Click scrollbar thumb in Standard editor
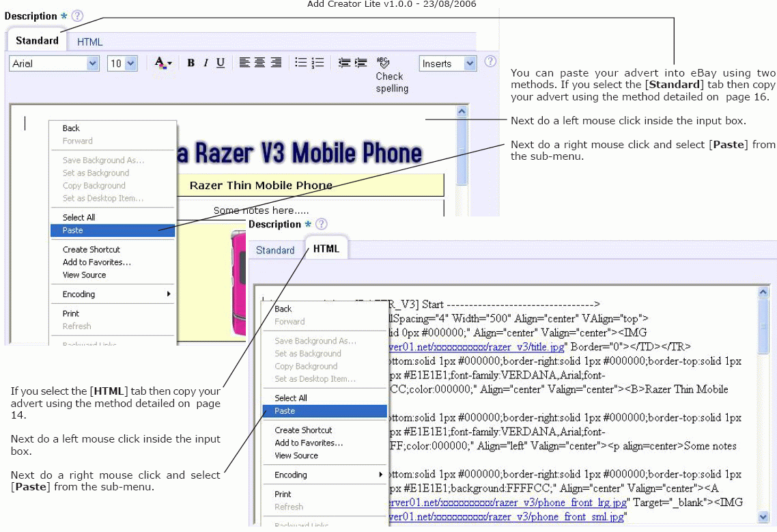Screen dimensions: 777x532 462,151
